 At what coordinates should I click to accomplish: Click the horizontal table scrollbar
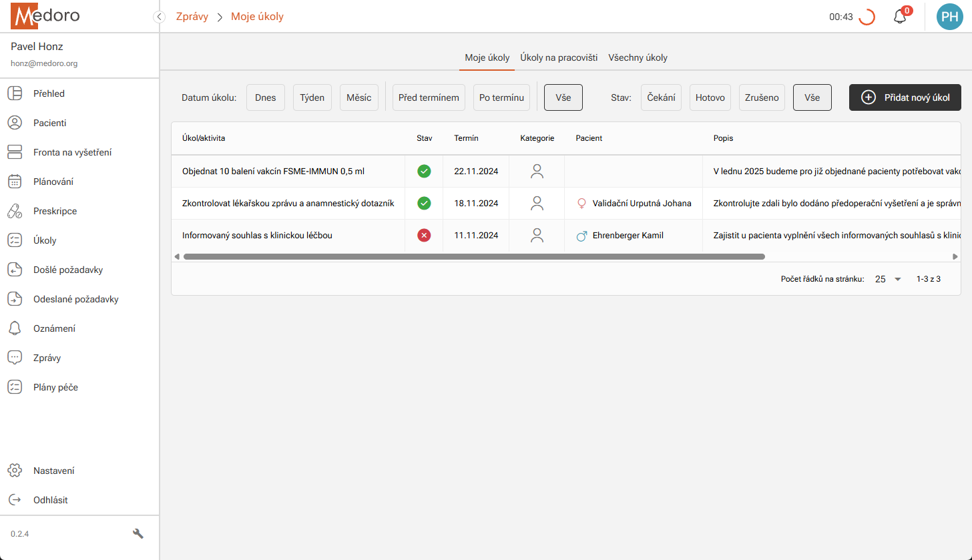[474, 256]
